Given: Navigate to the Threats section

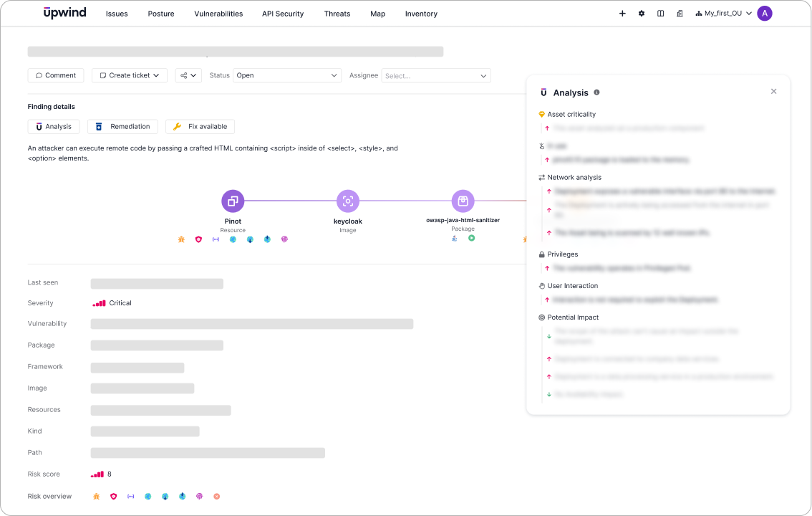Looking at the screenshot, I should pos(337,14).
